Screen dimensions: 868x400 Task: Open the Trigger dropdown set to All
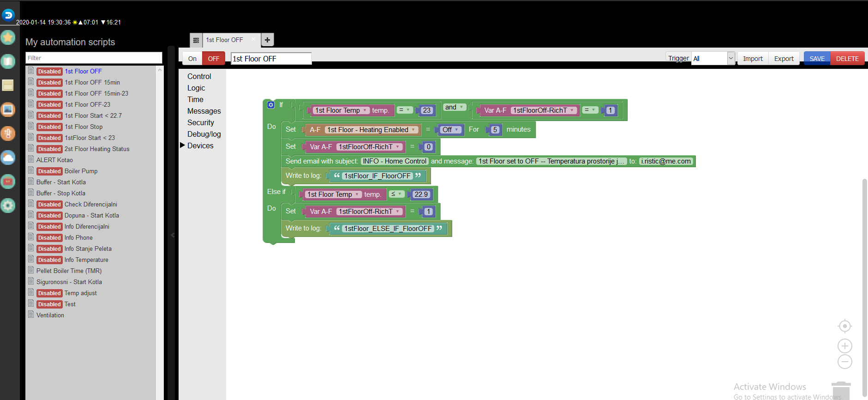[x=712, y=59]
